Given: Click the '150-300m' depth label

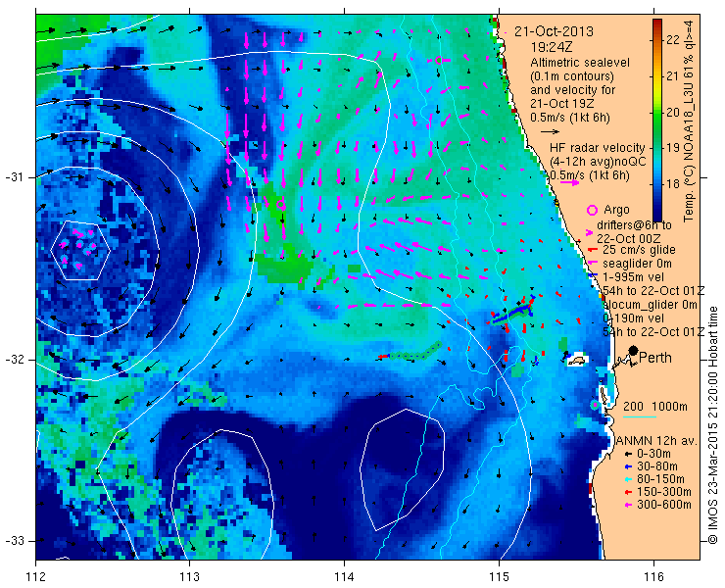Looking at the screenshot, I should (x=663, y=492).
